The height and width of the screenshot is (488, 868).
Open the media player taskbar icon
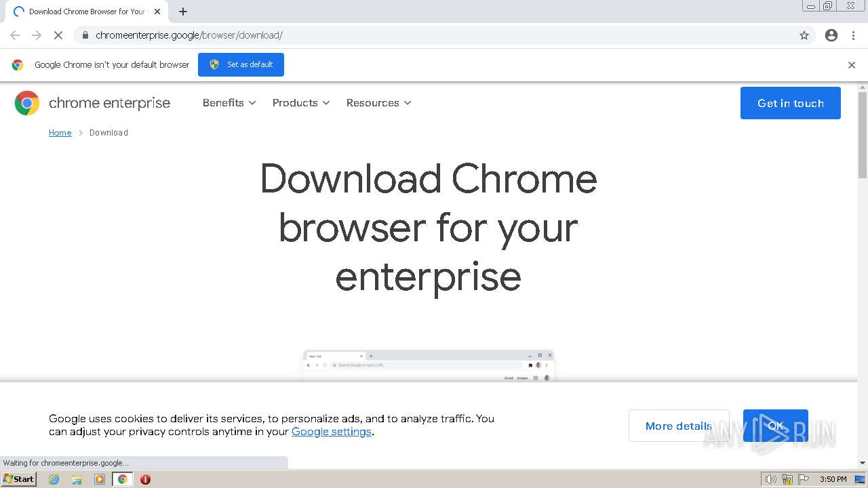[x=100, y=479]
